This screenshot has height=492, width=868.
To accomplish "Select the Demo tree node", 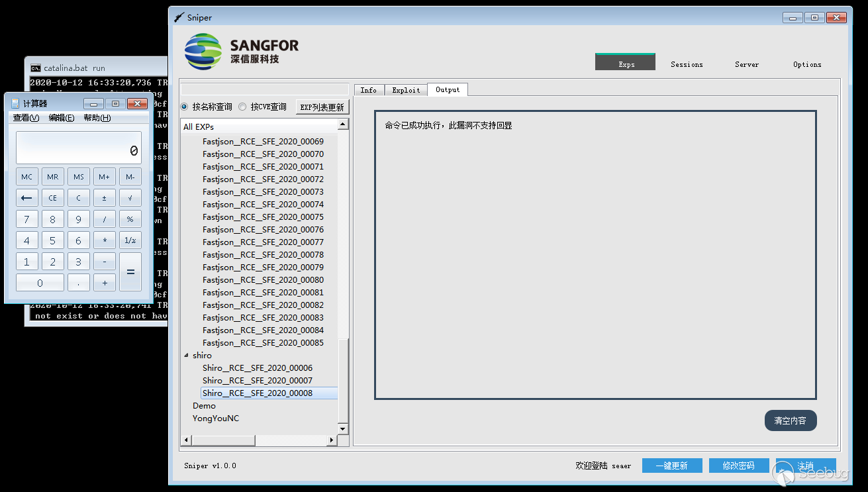I will 204,406.
